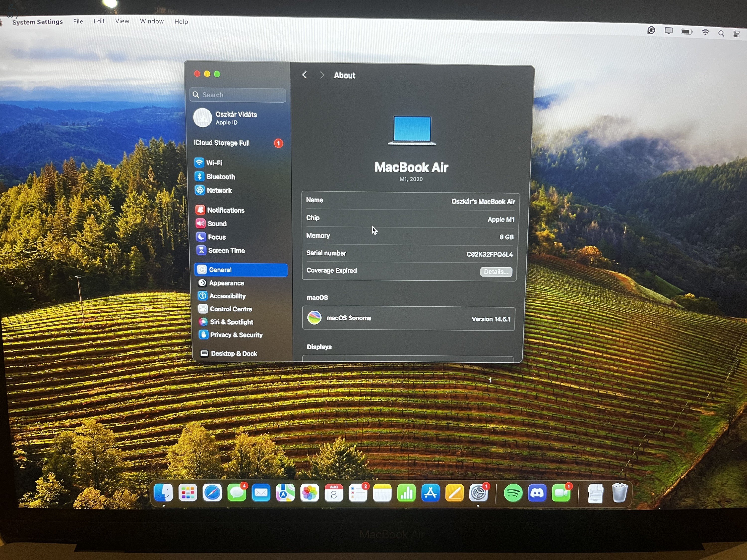Launch Discord from the Dock

537,494
